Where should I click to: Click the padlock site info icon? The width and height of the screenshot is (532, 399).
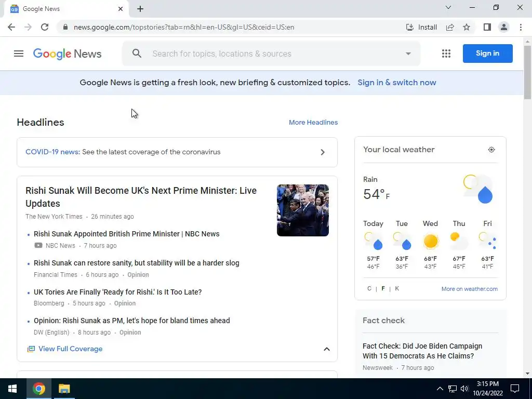[65, 27]
